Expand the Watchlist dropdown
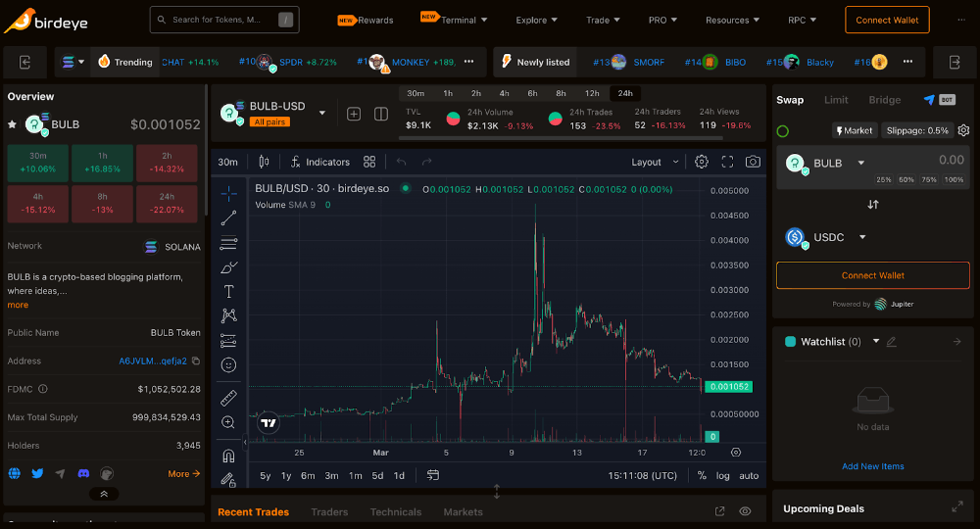This screenshot has height=529, width=980. [x=875, y=341]
